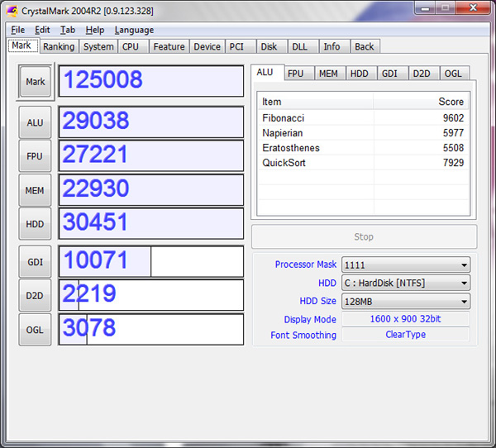Click the Item column header
Image resolution: width=496 pixels, height=448 pixels.
[316, 101]
